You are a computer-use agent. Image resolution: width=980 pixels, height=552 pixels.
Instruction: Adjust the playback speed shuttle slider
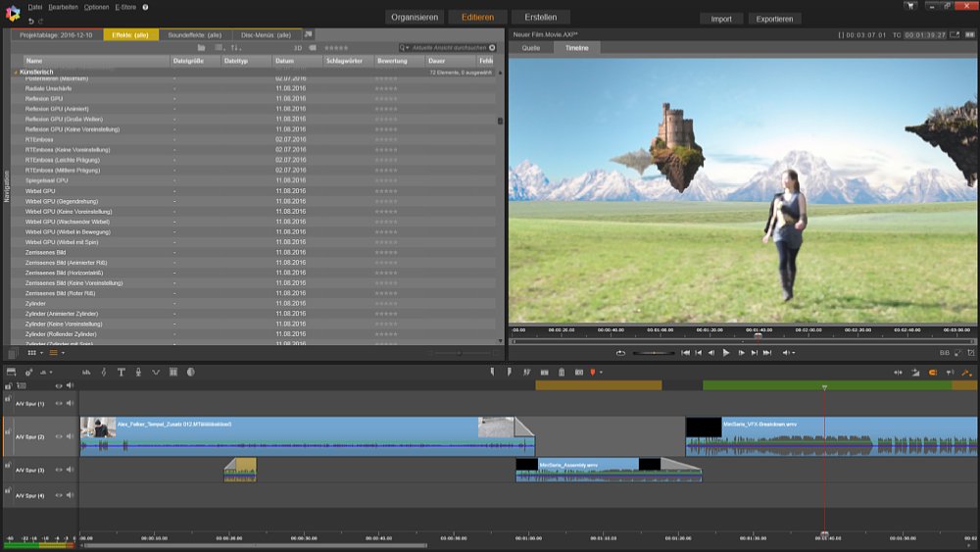pyautogui.click(x=653, y=352)
